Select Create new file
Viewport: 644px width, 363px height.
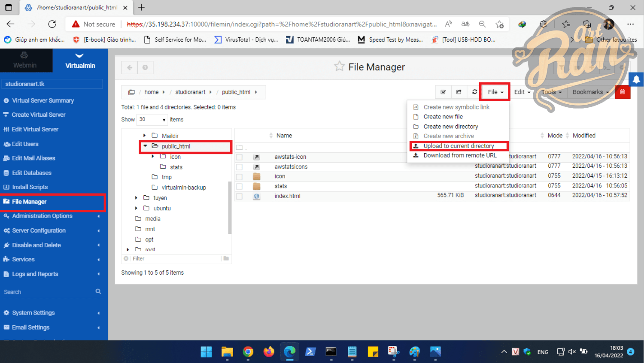point(443,116)
